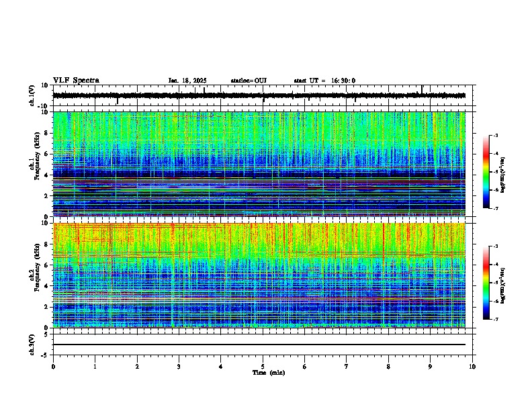The image size is (532, 411).
Task: Click the ch.1 frequency tick '2'
Action: pyautogui.click(x=46, y=195)
